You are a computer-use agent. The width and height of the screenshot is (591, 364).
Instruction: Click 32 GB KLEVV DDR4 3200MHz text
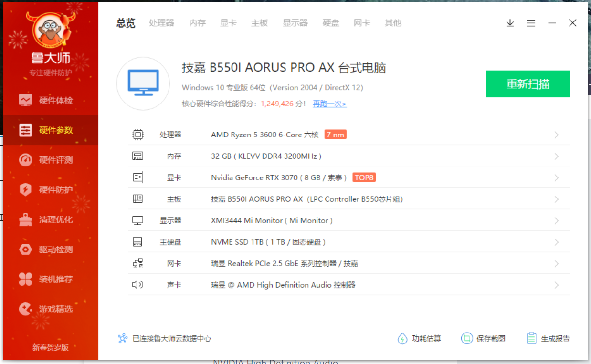(266, 156)
